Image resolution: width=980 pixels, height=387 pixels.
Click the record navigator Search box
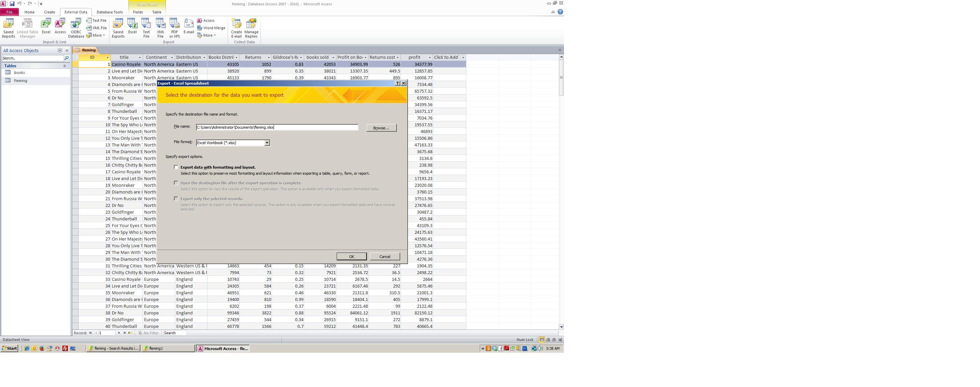pyautogui.click(x=175, y=333)
